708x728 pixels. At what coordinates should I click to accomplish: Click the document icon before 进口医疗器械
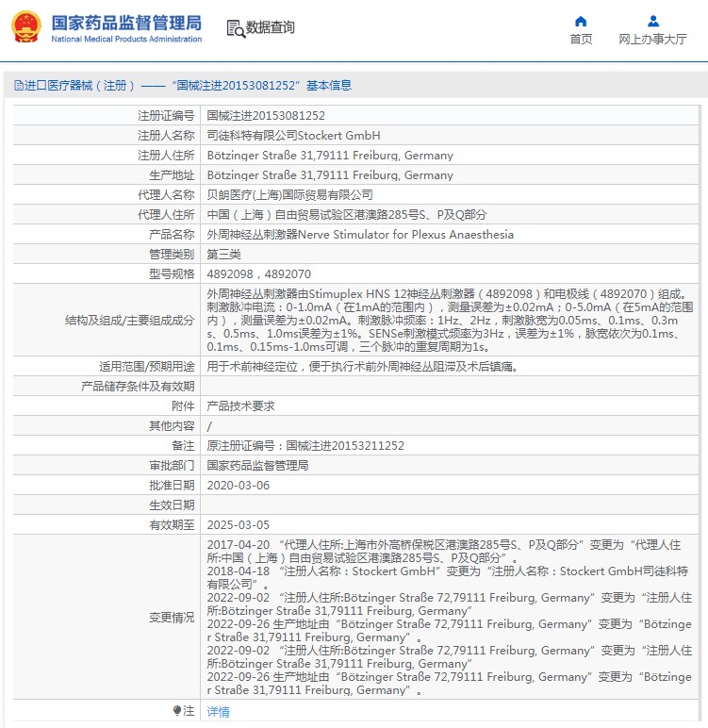point(19,86)
